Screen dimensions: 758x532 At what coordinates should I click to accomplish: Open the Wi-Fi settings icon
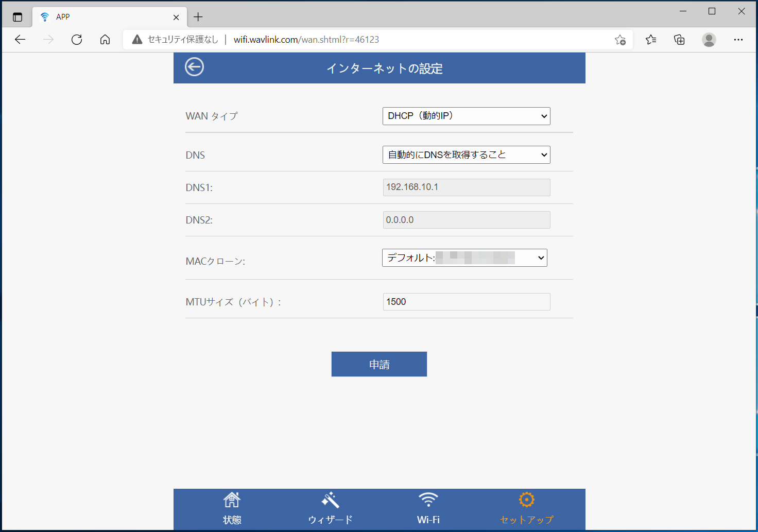(428, 500)
